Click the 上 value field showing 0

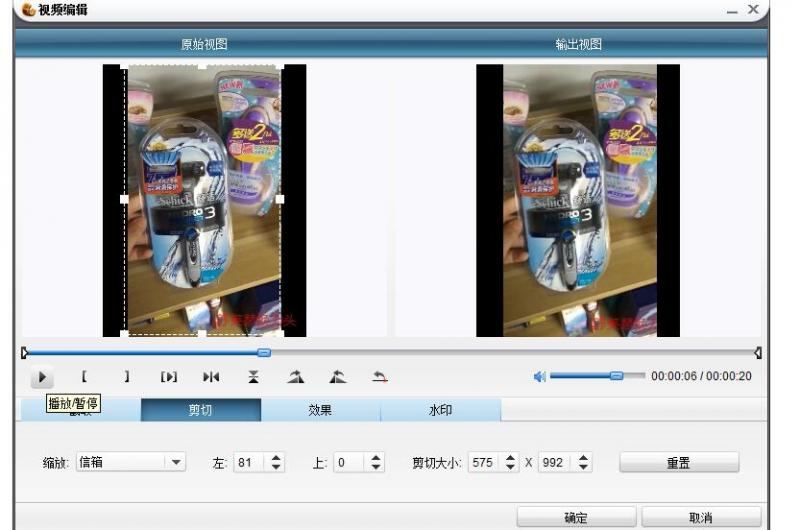click(348, 463)
